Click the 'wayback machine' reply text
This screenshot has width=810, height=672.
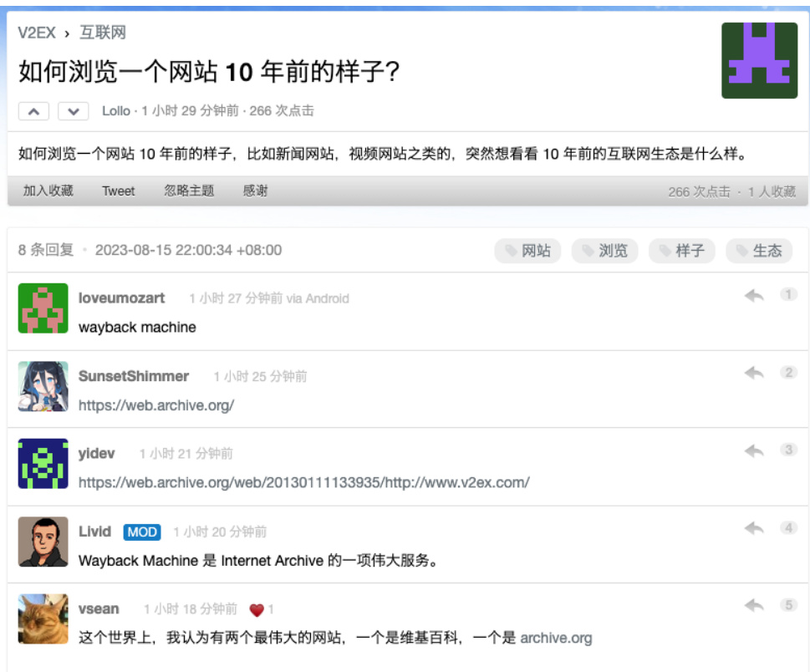click(137, 328)
